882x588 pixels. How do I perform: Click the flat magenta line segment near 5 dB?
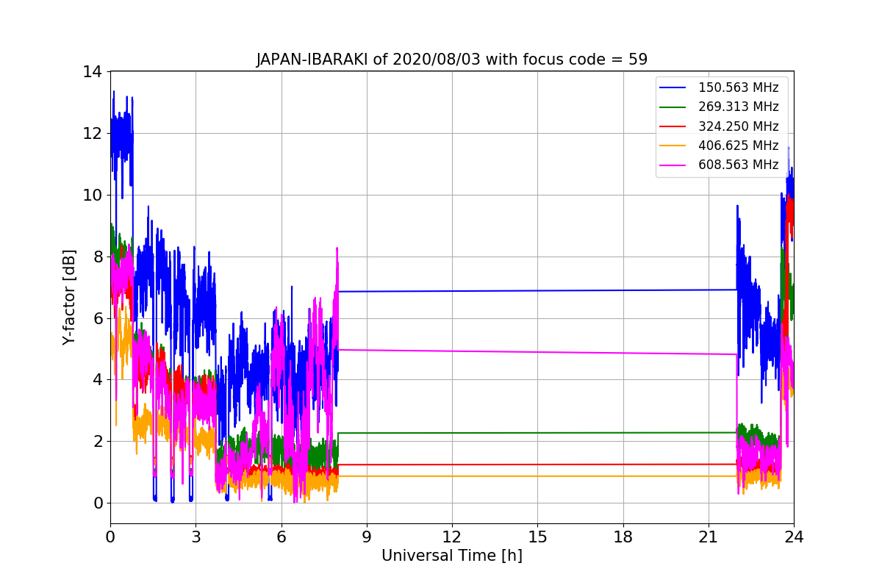tap(537, 352)
